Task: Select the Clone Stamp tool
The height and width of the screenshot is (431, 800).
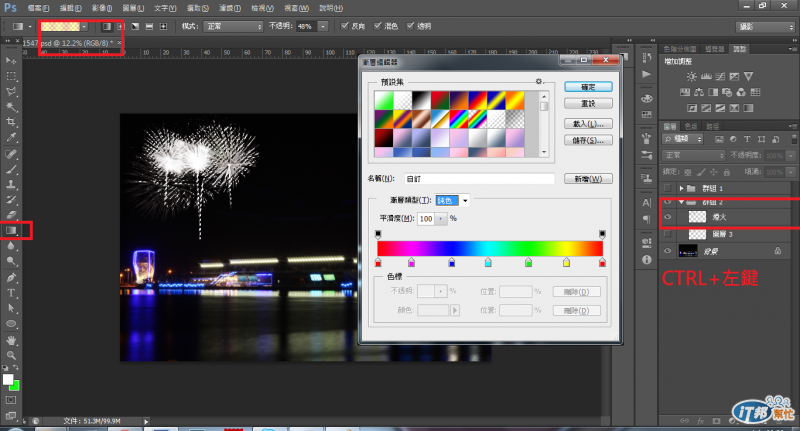Action: click(11, 184)
